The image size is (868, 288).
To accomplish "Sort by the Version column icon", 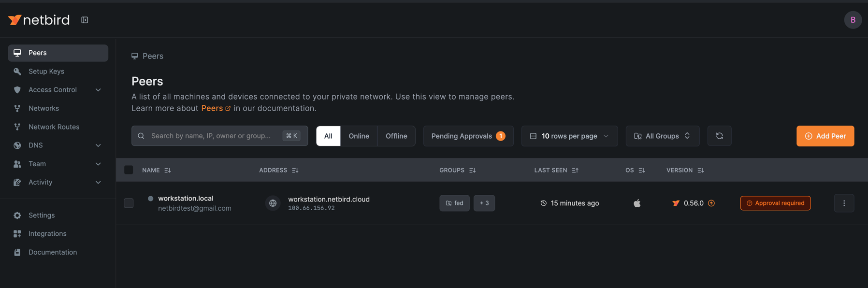I will tap(700, 171).
